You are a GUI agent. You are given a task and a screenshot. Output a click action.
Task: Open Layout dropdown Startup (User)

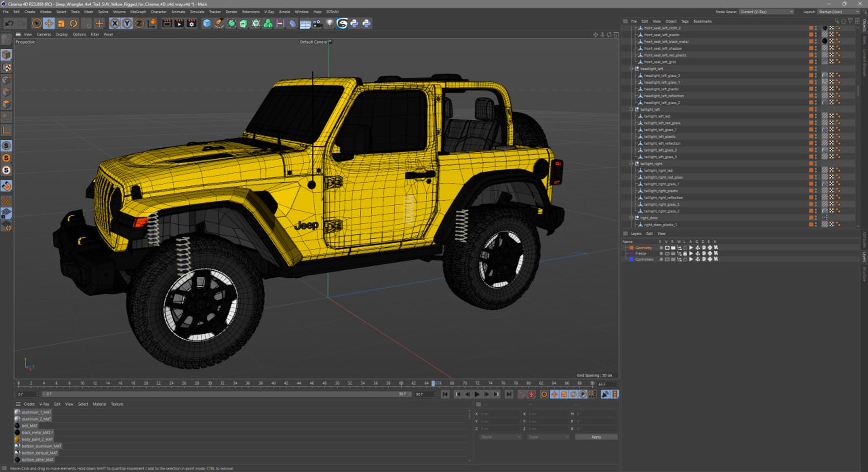point(838,12)
